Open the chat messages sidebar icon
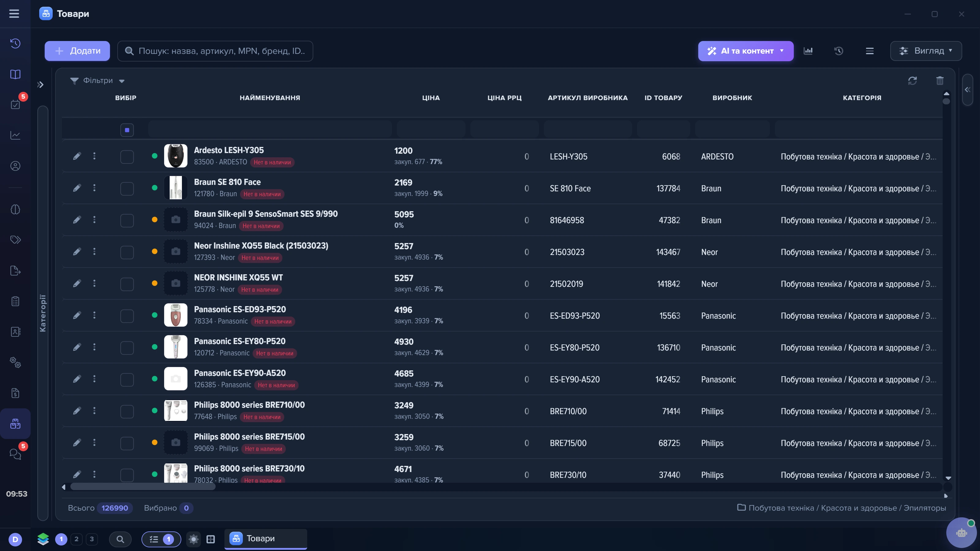 pyautogui.click(x=15, y=454)
